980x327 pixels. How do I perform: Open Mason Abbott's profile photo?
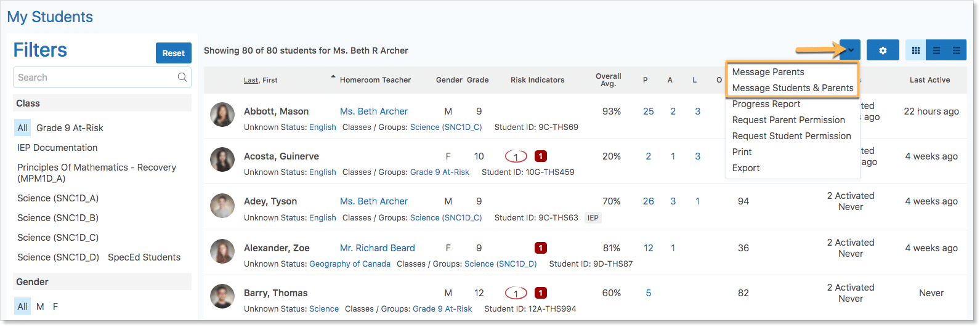coord(222,115)
